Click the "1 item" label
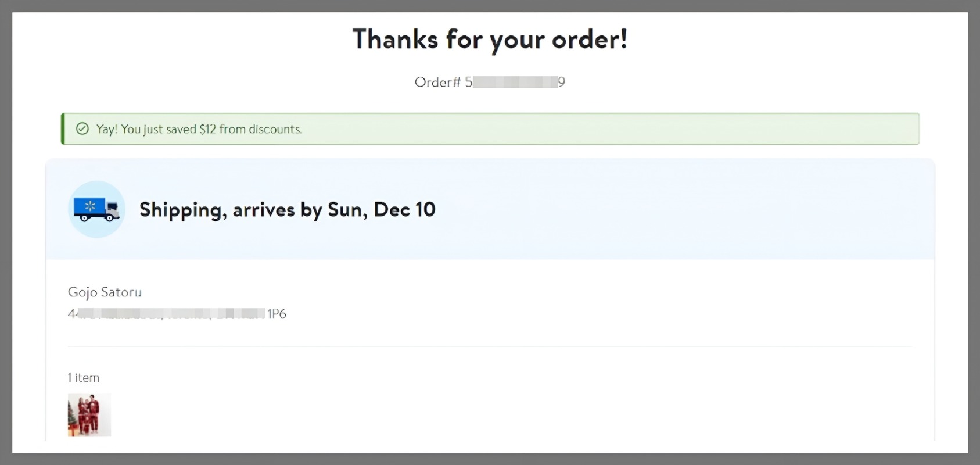980x465 pixels. click(84, 378)
